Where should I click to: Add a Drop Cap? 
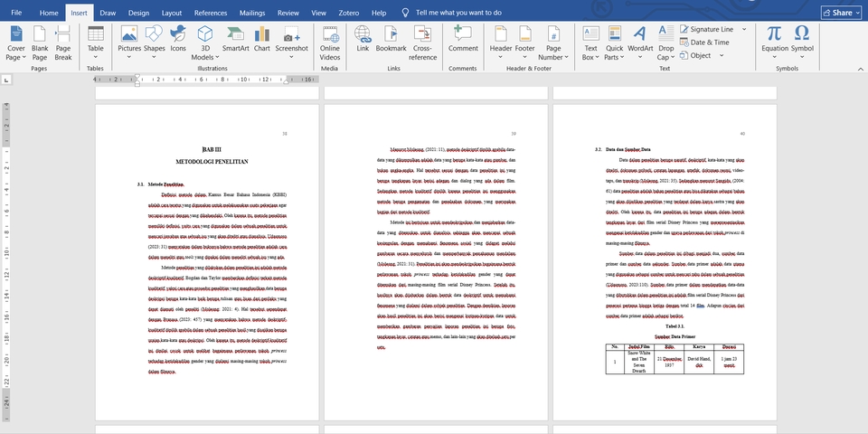pos(666,43)
